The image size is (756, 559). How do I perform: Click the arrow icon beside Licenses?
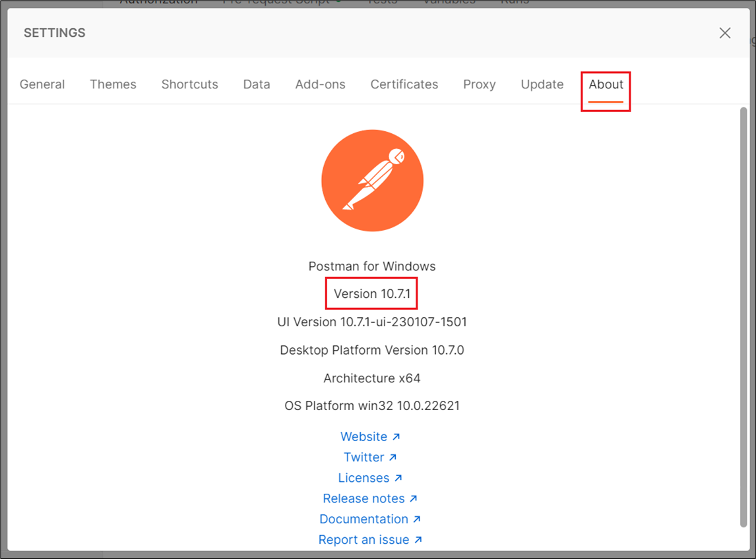[398, 478]
